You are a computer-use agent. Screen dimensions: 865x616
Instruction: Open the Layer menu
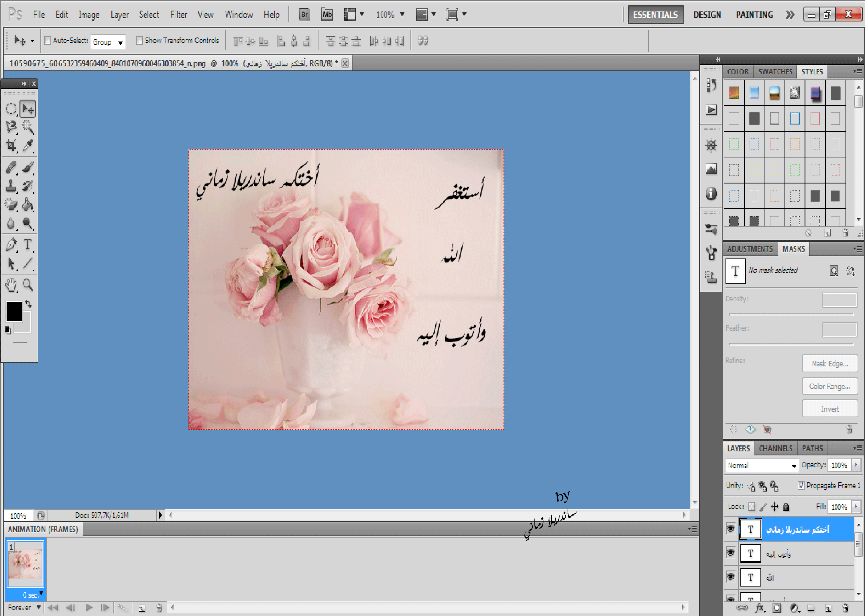(119, 15)
